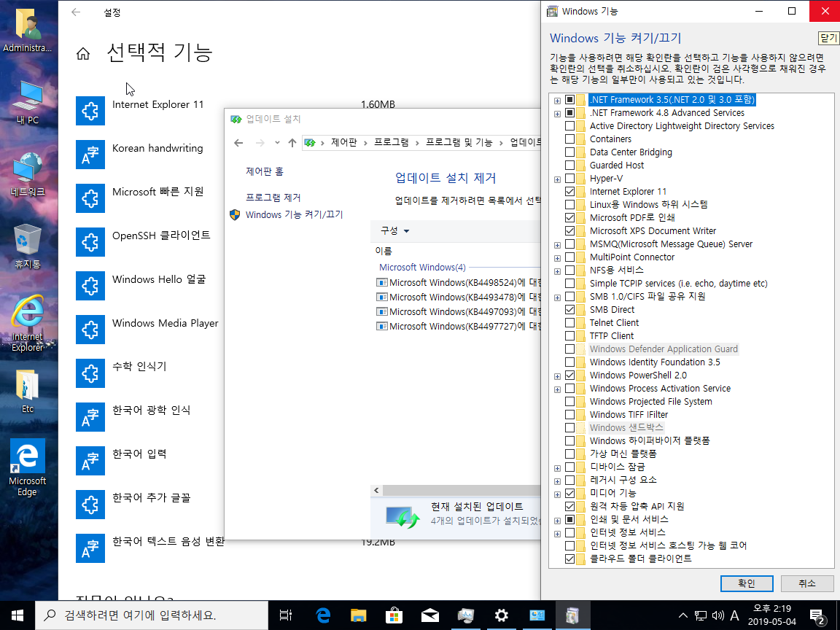Toggle the Hyper-V checkbox
This screenshot has width=840, height=630.
click(570, 179)
